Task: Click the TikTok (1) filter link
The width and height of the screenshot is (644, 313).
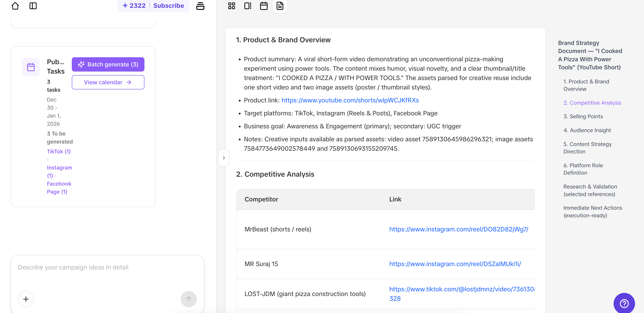Action: (x=59, y=151)
